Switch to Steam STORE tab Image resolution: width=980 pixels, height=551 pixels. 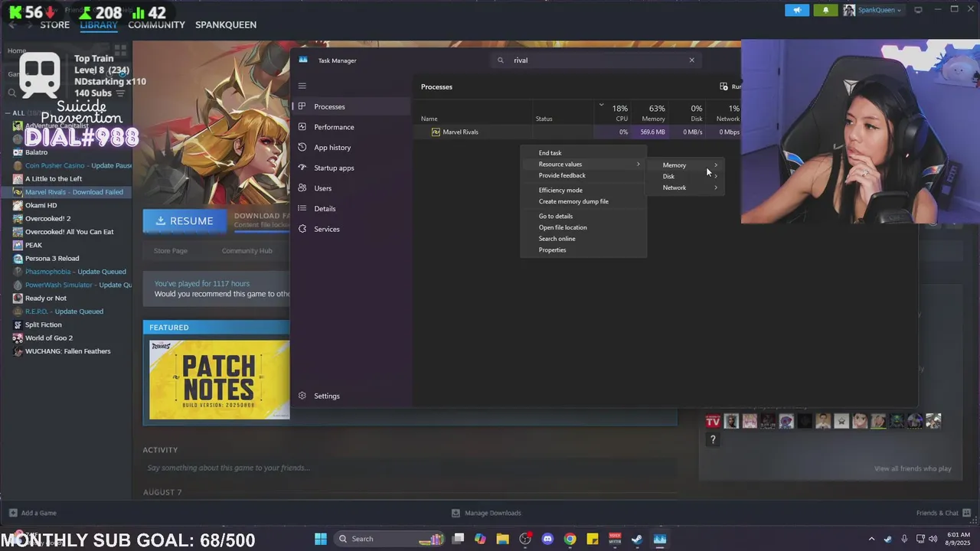(55, 24)
